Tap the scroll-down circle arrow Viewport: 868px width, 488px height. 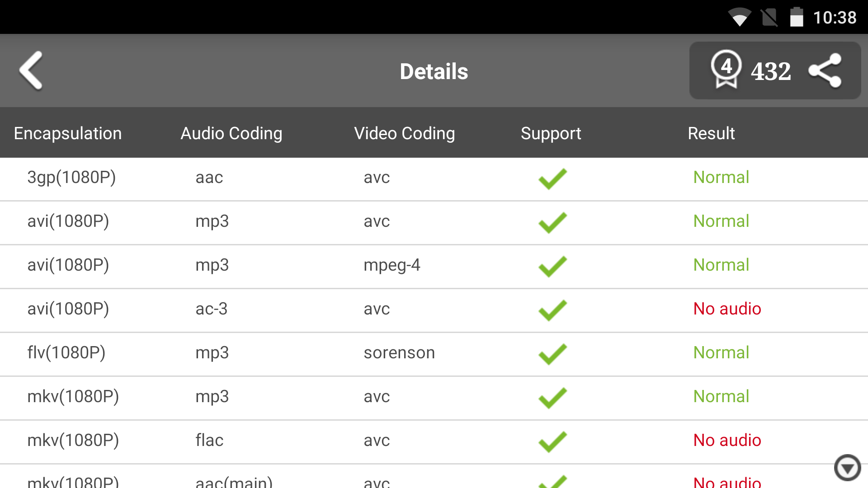click(x=847, y=468)
